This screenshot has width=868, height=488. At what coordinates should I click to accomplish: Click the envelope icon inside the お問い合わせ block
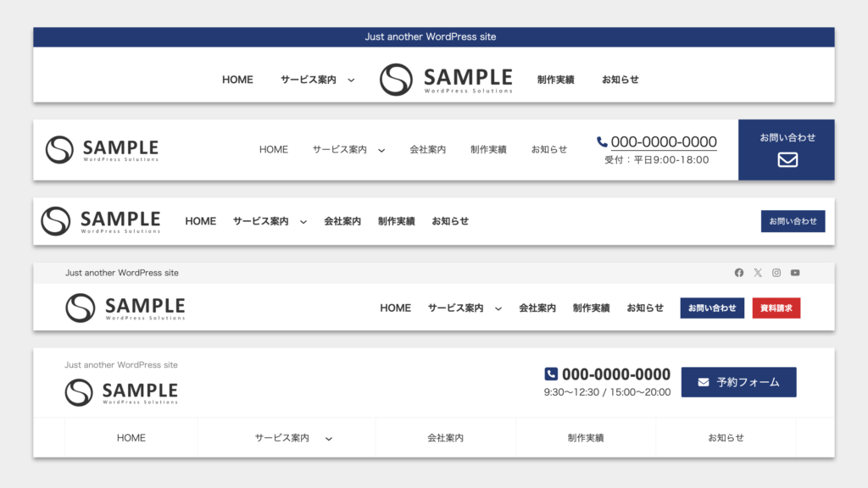tap(786, 160)
